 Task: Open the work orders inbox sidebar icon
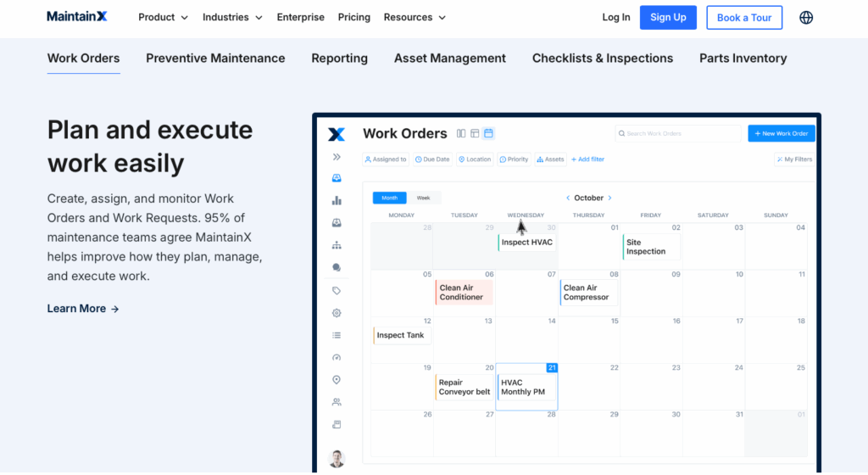pyautogui.click(x=337, y=178)
